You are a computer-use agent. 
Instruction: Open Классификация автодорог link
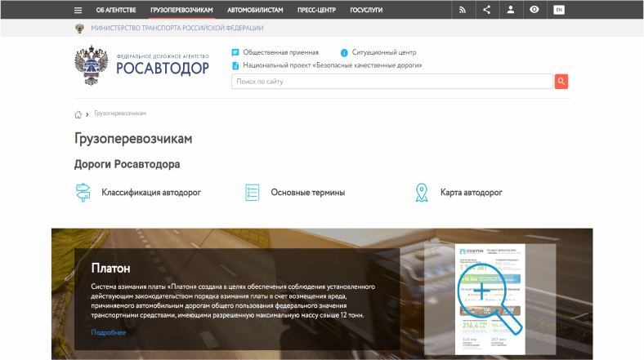[151, 193]
